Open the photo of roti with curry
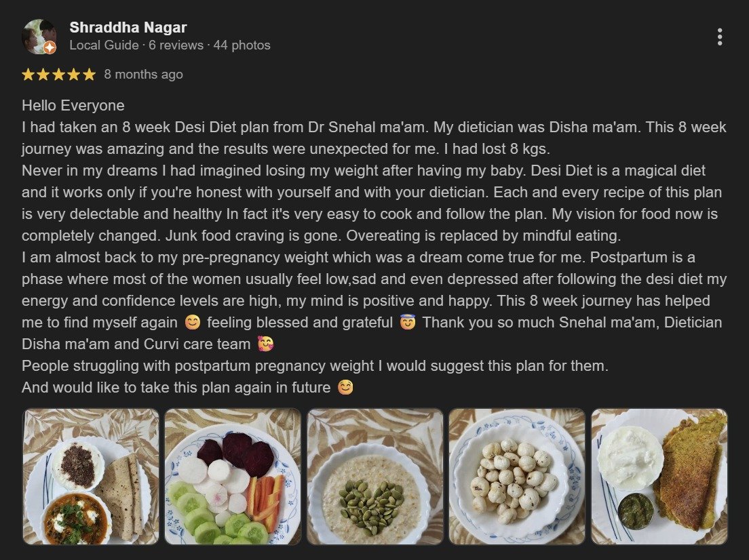Viewport: 749px width, 560px height. click(91, 476)
